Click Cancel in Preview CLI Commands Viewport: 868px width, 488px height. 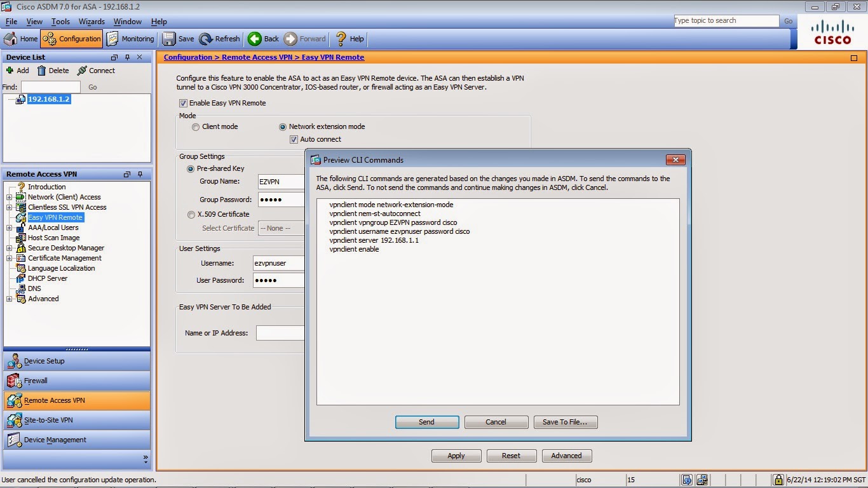pyautogui.click(x=496, y=422)
